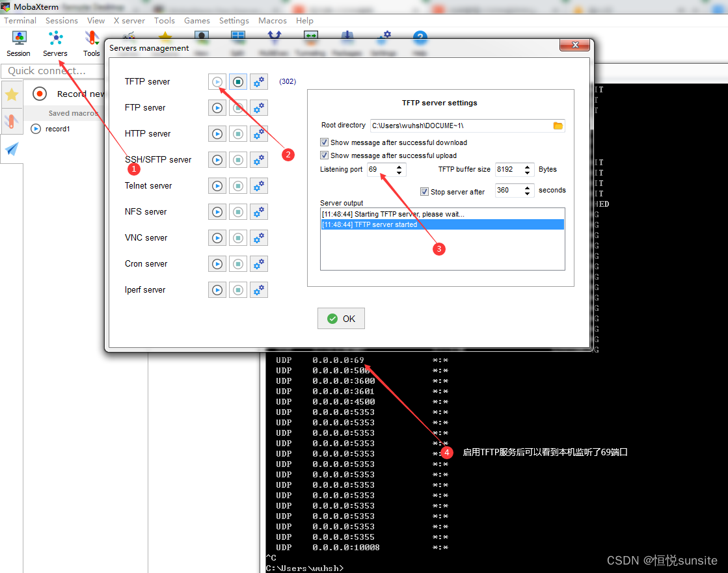Decrease the stop-server seconds value
The width and height of the screenshot is (728, 573).
[527, 194]
